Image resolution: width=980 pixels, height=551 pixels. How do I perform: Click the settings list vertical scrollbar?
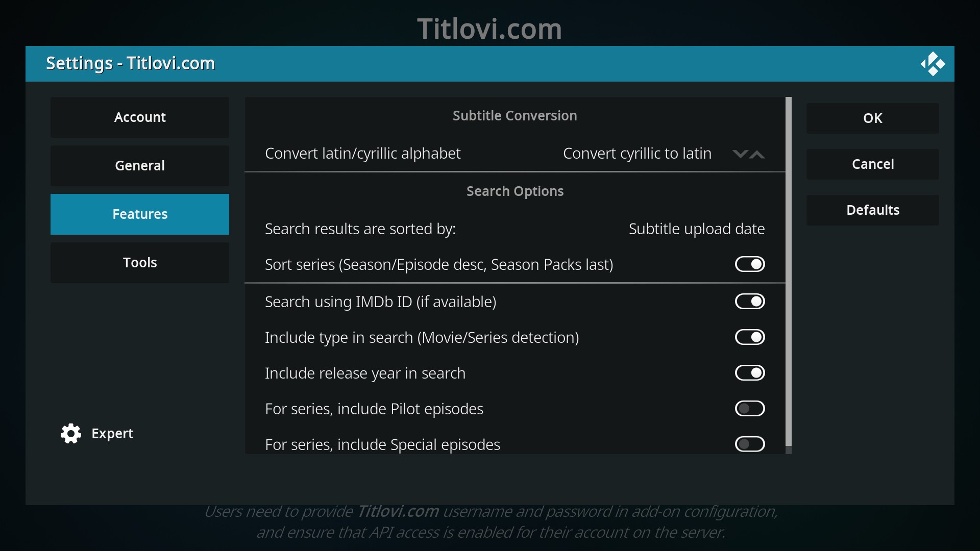(x=789, y=270)
